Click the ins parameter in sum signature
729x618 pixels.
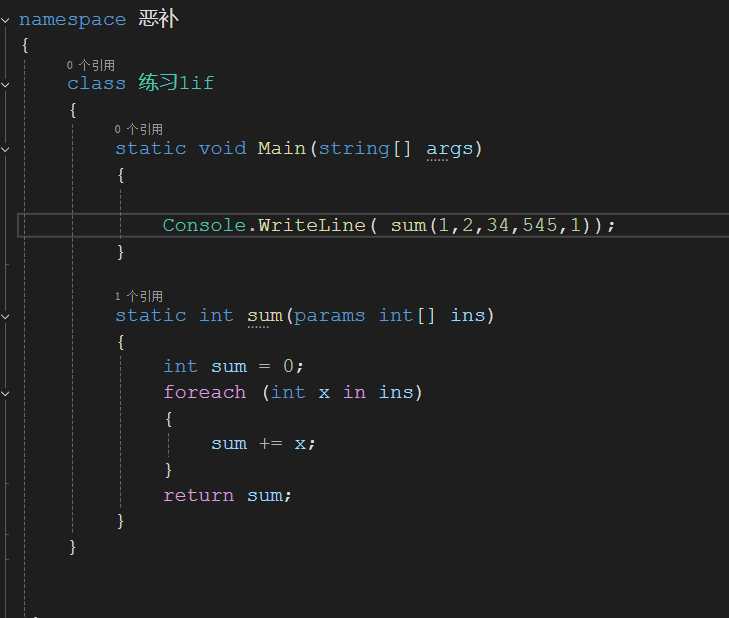click(x=468, y=316)
